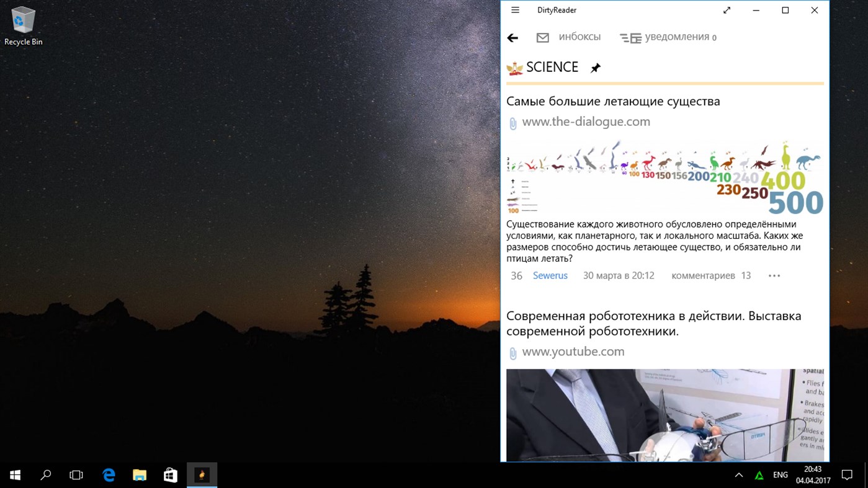Open the hamburger navigation menu
Image resolution: width=868 pixels, height=488 pixels.
[x=515, y=10]
